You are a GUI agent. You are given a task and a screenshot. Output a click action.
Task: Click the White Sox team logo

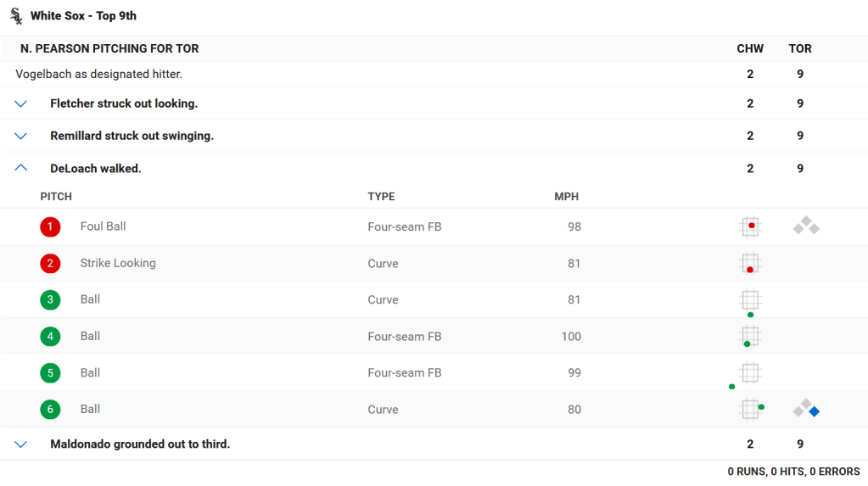click(x=15, y=16)
